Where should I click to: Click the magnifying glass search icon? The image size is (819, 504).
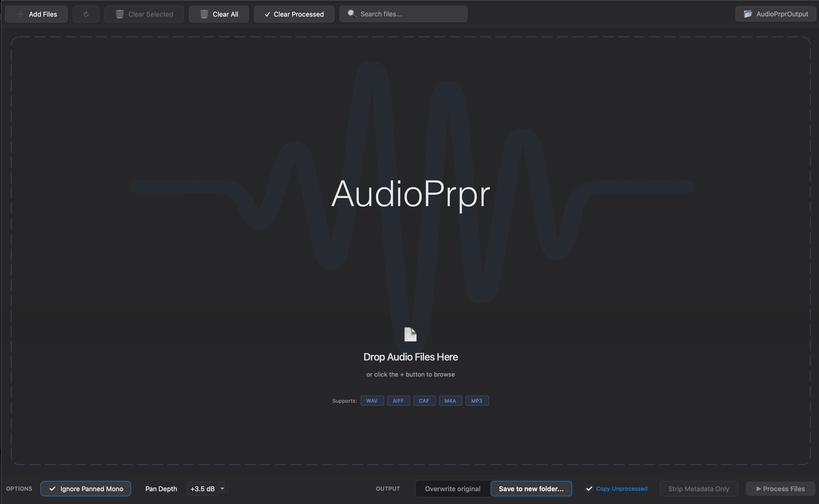352,14
